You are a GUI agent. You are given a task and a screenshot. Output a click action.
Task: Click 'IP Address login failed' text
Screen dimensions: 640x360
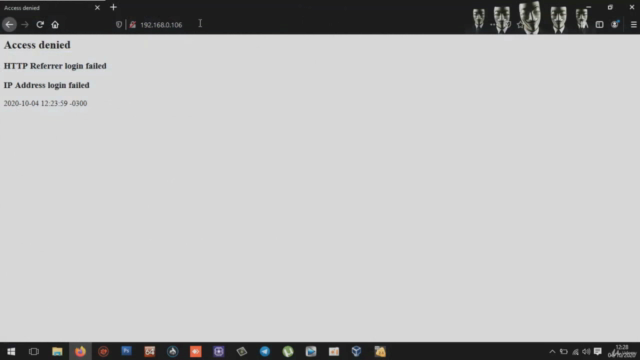pos(47,85)
